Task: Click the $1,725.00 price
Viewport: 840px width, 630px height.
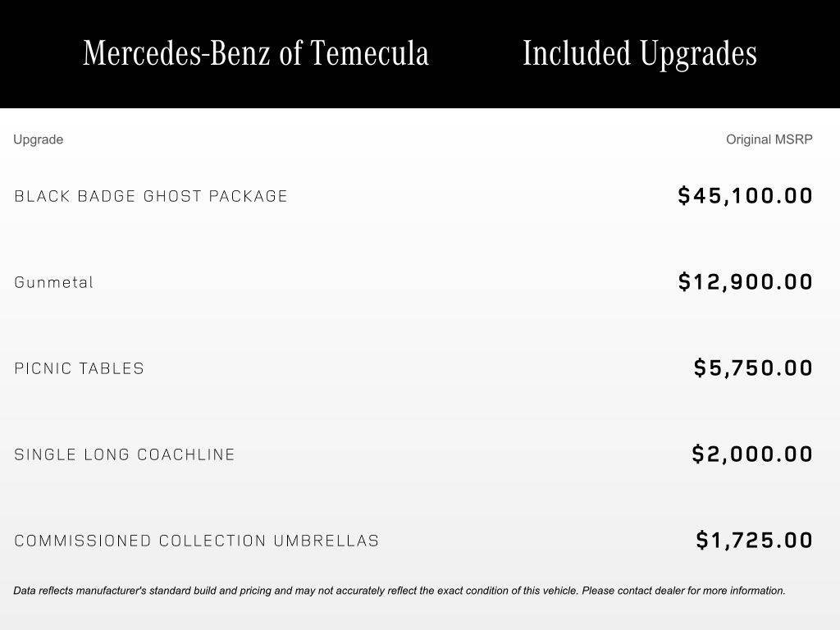Action: (755, 540)
